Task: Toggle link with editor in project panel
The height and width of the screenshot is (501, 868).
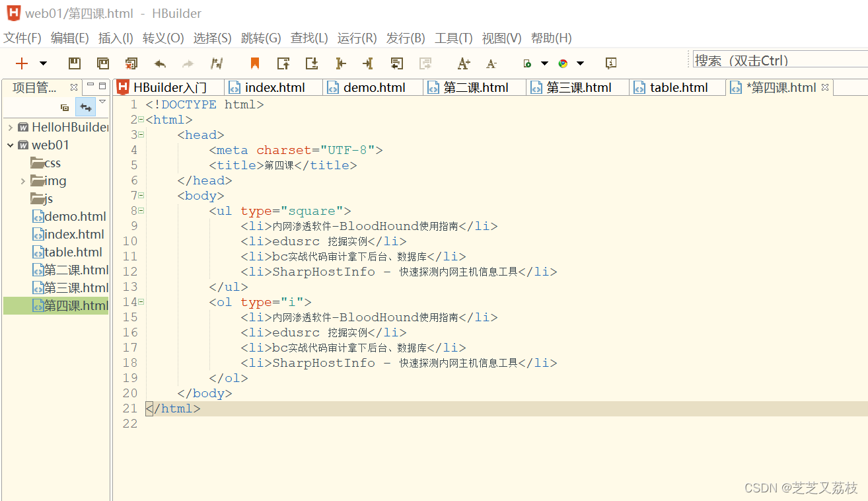Action: pyautogui.click(x=86, y=107)
